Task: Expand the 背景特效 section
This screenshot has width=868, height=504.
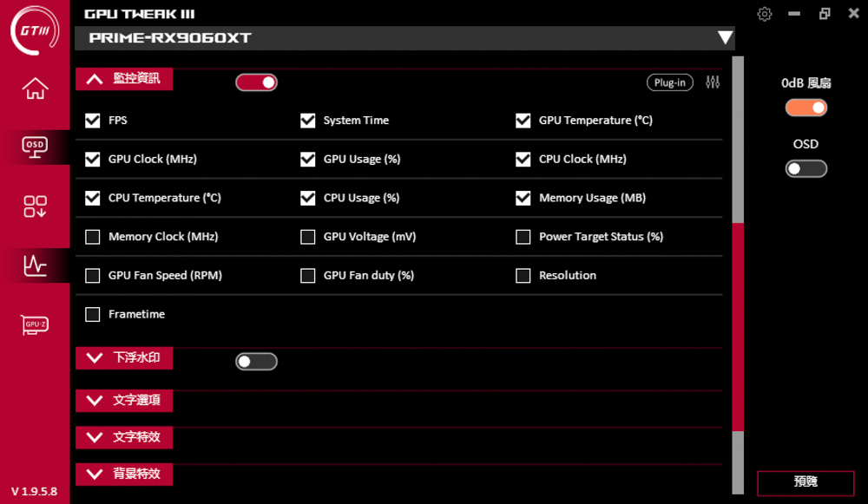Action: click(124, 475)
